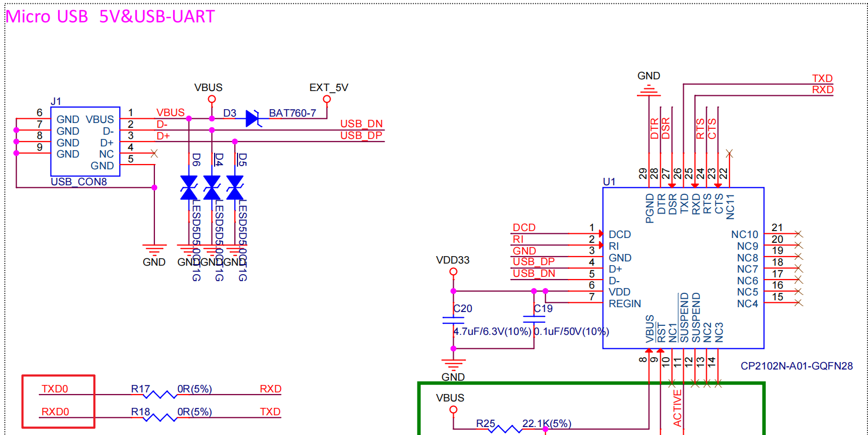Click the no-connect X on NC4 pin 15
The width and height of the screenshot is (868, 435).
coord(798,303)
